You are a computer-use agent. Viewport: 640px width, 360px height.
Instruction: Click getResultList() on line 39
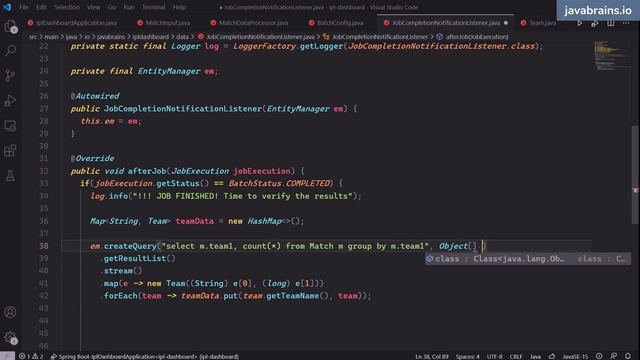140,258
